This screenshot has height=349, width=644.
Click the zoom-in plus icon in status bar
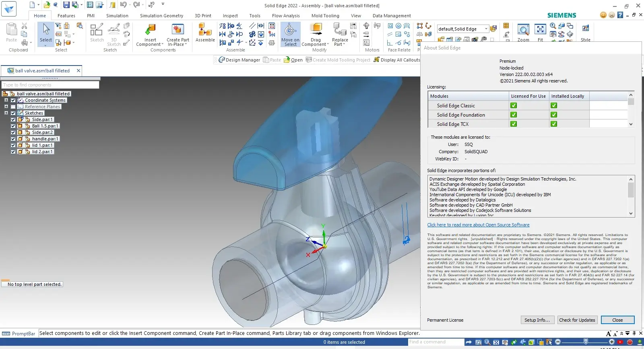point(612,342)
